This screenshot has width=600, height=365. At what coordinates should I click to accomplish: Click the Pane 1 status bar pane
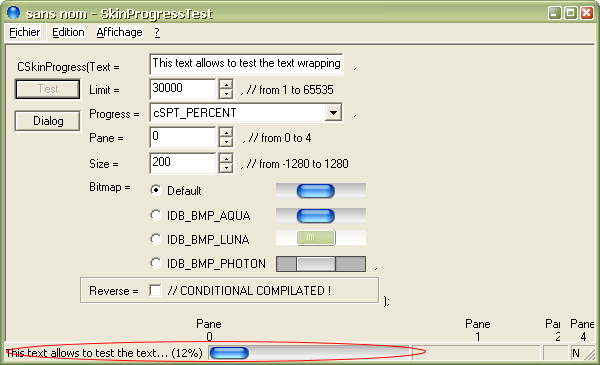click(x=476, y=353)
